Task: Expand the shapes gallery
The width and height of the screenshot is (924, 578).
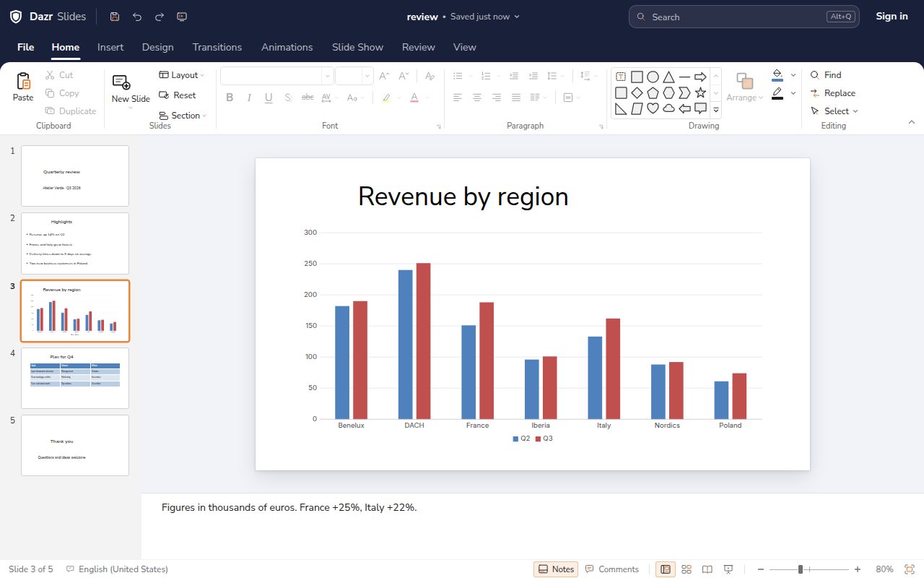Action: [x=716, y=110]
